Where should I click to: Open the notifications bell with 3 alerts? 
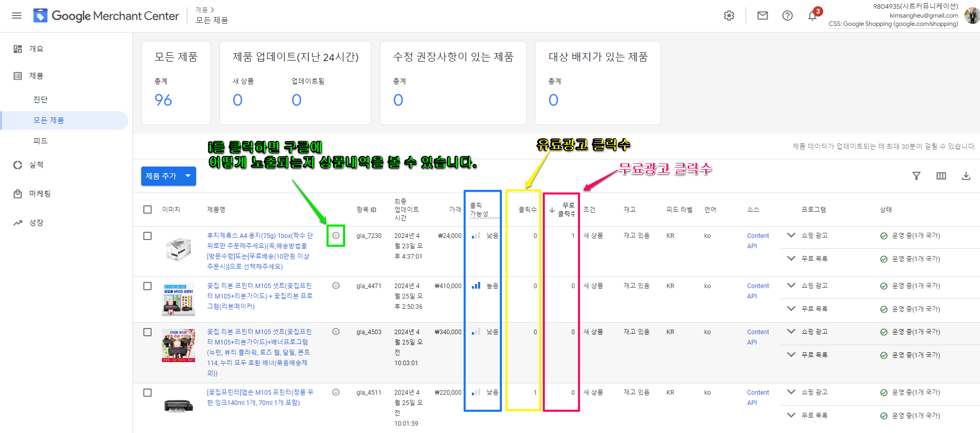[x=813, y=15]
